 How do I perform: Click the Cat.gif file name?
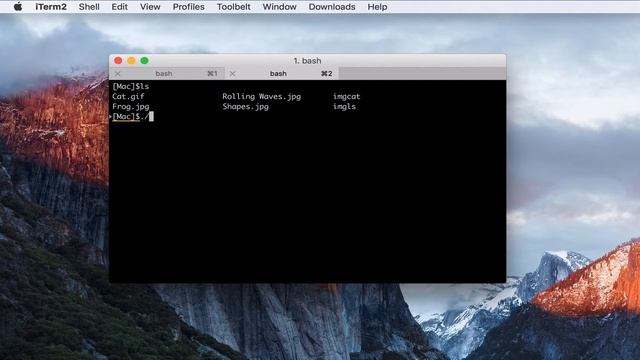click(128, 96)
